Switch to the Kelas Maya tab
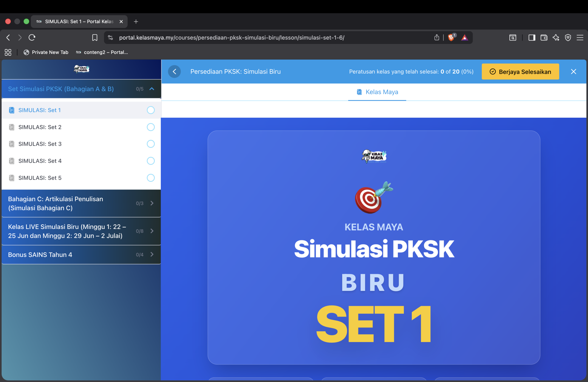Viewport: 588px width, 382px height. pyautogui.click(x=377, y=92)
